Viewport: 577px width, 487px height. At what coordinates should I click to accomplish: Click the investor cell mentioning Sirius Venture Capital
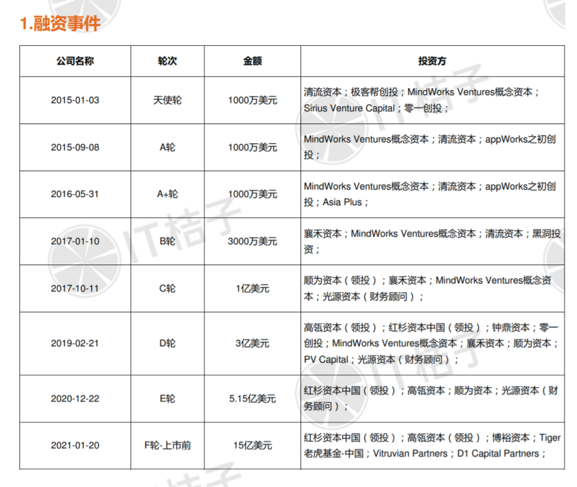click(432, 100)
